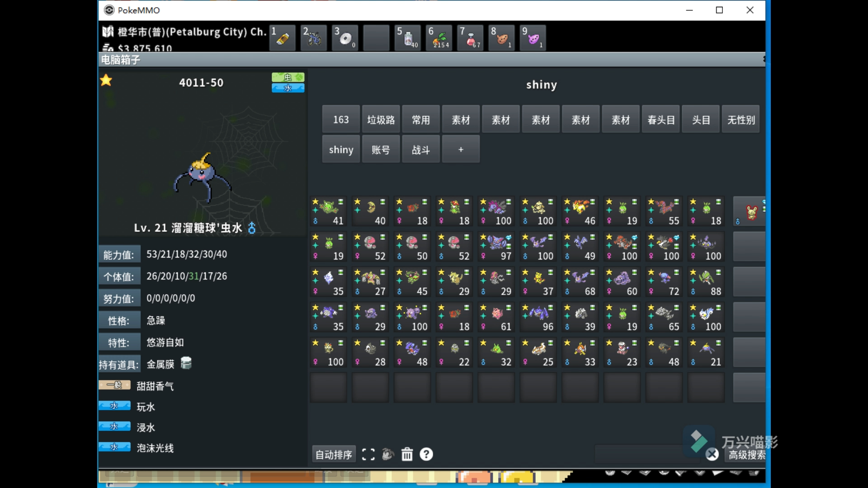This screenshot has width=868, height=488.
Task: Select the berry item in hotbar slot 6
Action: (439, 38)
